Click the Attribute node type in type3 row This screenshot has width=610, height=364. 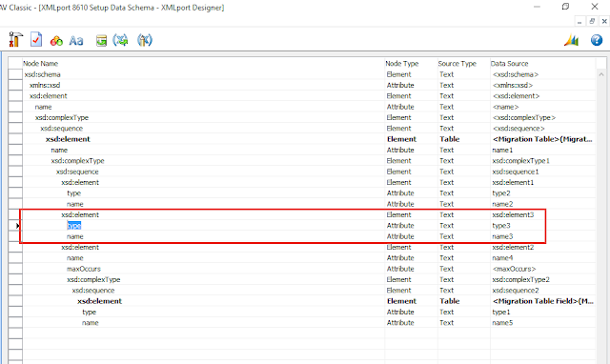pos(400,226)
